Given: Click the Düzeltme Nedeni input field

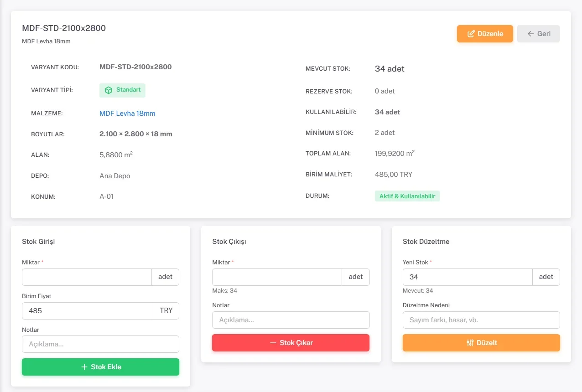Looking at the screenshot, I should [481, 320].
